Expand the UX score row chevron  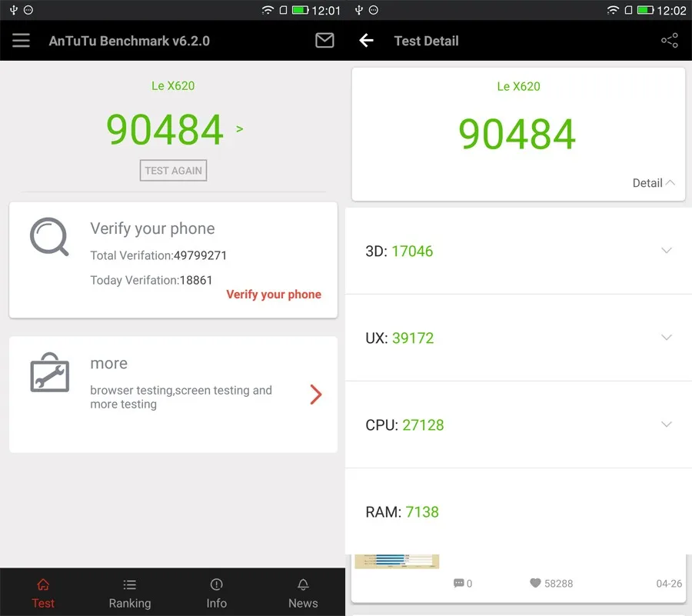(x=667, y=338)
